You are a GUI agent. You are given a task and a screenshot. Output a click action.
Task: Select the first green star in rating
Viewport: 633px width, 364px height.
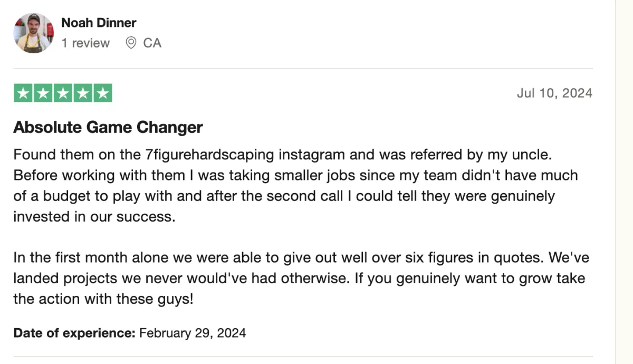(x=23, y=93)
